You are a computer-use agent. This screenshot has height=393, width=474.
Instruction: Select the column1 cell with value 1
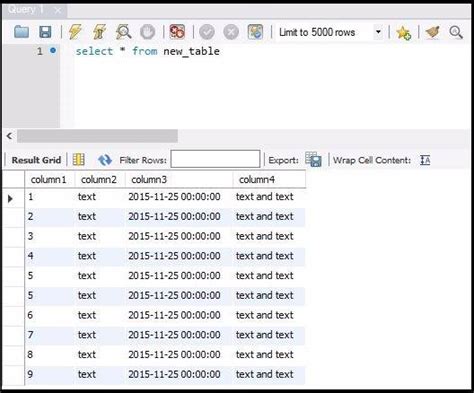point(50,197)
